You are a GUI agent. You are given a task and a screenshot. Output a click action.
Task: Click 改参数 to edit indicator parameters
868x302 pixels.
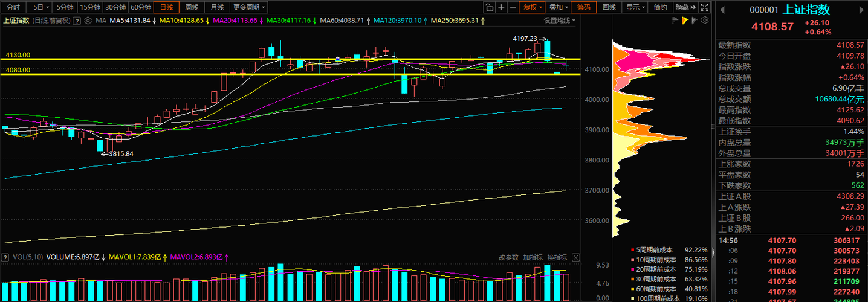click(508, 257)
